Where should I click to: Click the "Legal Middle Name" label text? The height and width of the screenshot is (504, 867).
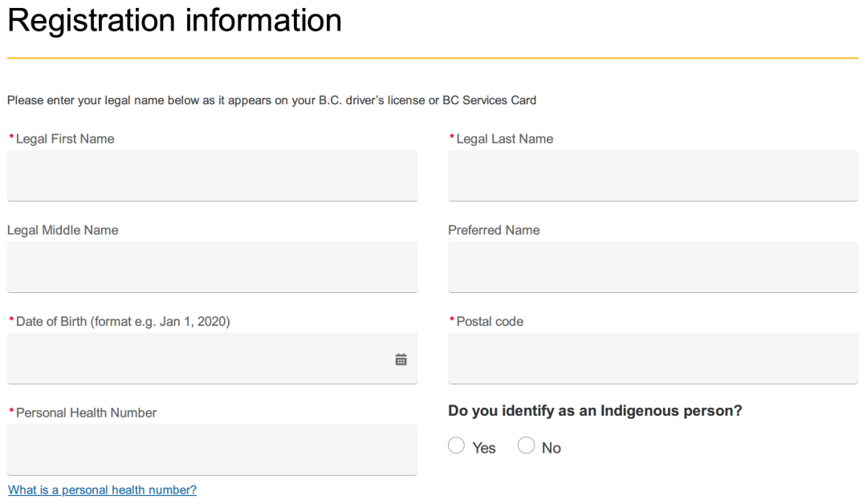coord(63,230)
